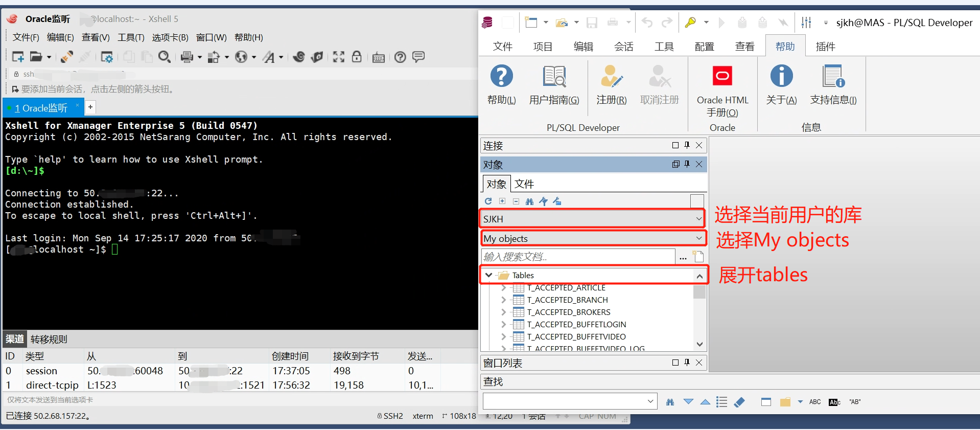This screenshot has height=430, width=980.
Task: Open Xshell print dropdown arrow
Action: click(200, 57)
